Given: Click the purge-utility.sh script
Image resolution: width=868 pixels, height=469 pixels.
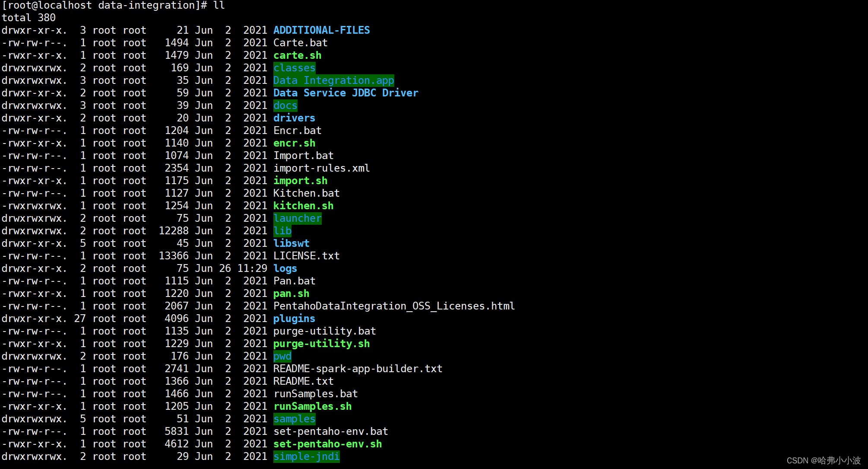Looking at the screenshot, I should click(x=321, y=343).
